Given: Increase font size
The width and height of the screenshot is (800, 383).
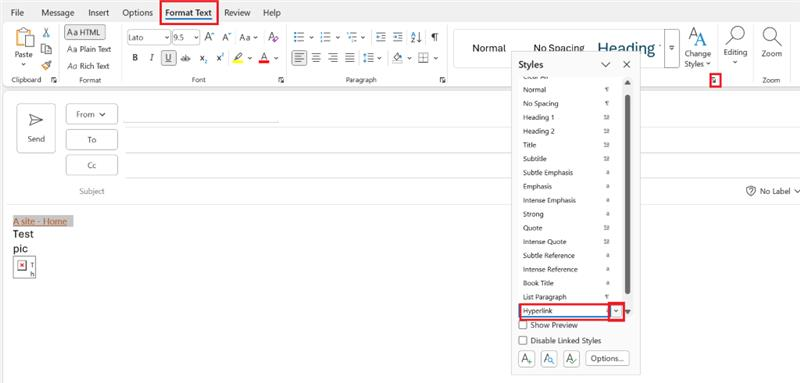Looking at the screenshot, I should coord(209,37).
